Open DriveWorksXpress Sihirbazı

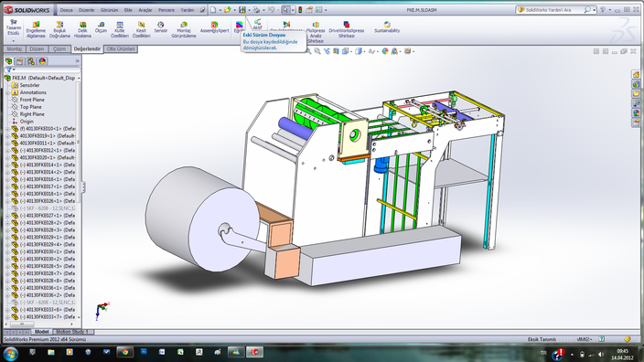[346, 30]
